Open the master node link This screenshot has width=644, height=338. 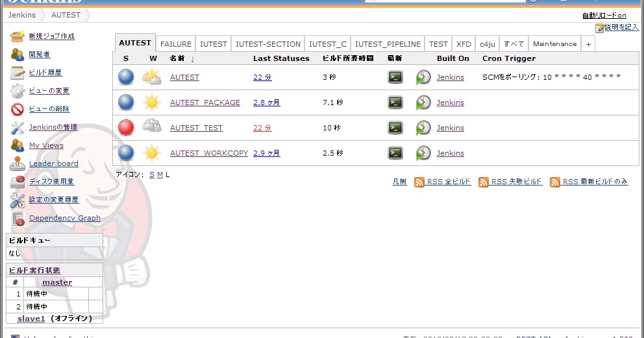(57, 282)
